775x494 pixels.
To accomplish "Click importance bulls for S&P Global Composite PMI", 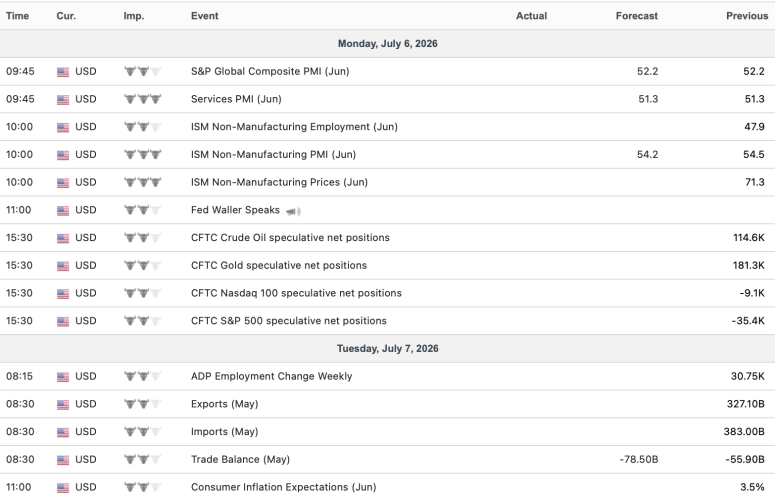I will click(x=142, y=71).
